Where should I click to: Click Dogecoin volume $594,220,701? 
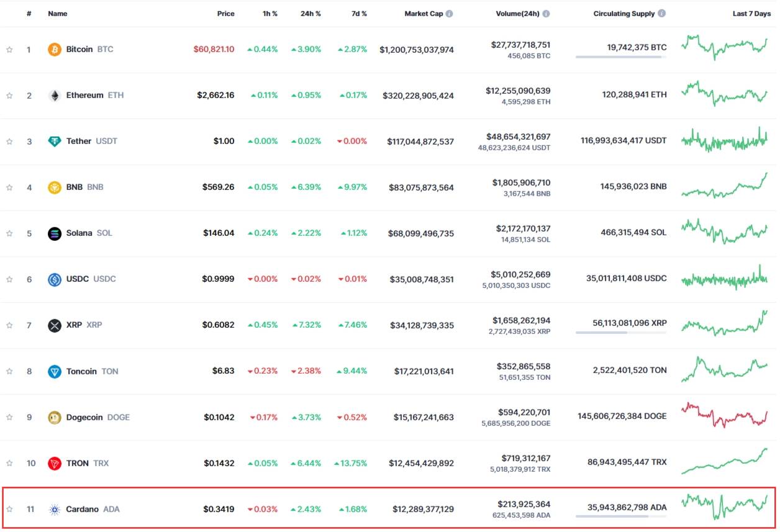524,412
